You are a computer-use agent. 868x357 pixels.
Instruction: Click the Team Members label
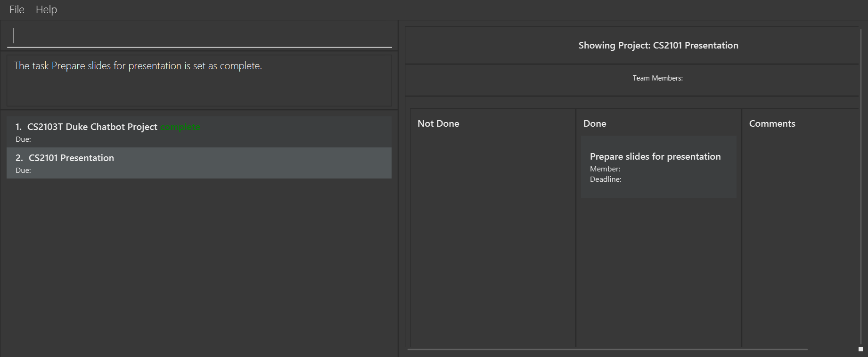tap(657, 78)
